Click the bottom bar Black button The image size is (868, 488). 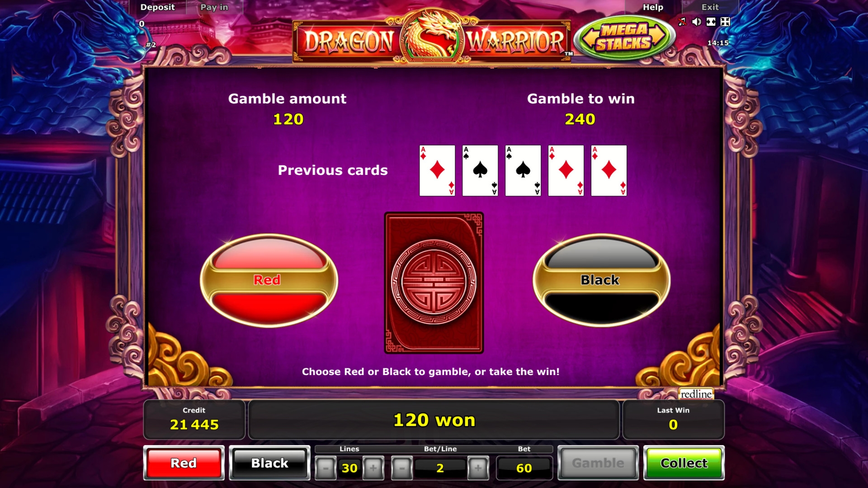tap(269, 463)
